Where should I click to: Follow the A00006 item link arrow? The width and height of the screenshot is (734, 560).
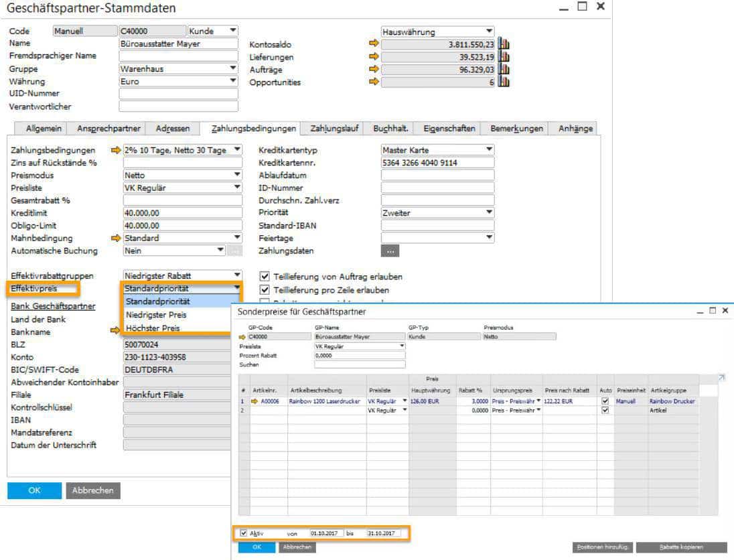[254, 401]
